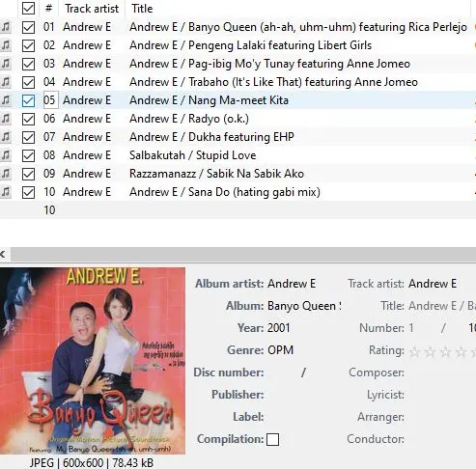Set rating to four stars
The width and height of the screenshot is (476, 469).
(461, 352)
